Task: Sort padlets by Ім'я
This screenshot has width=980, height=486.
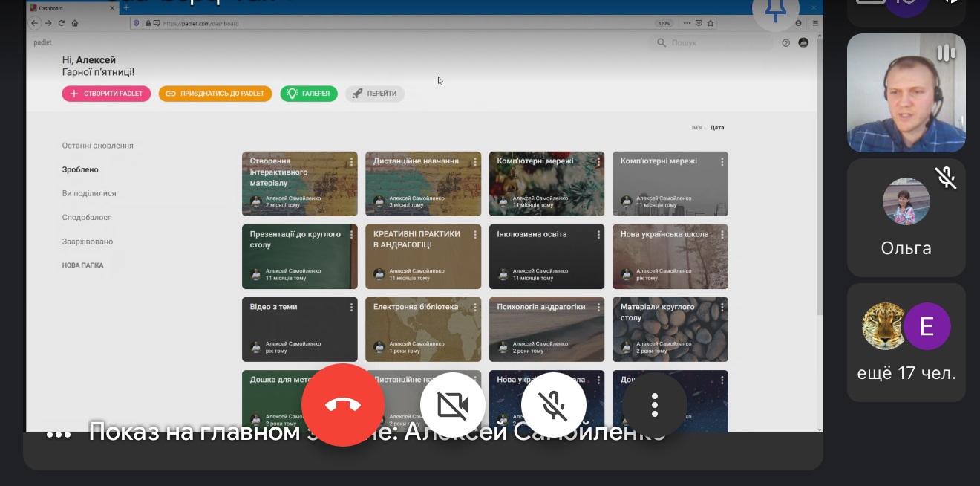Action: click(x=697, y=128)
